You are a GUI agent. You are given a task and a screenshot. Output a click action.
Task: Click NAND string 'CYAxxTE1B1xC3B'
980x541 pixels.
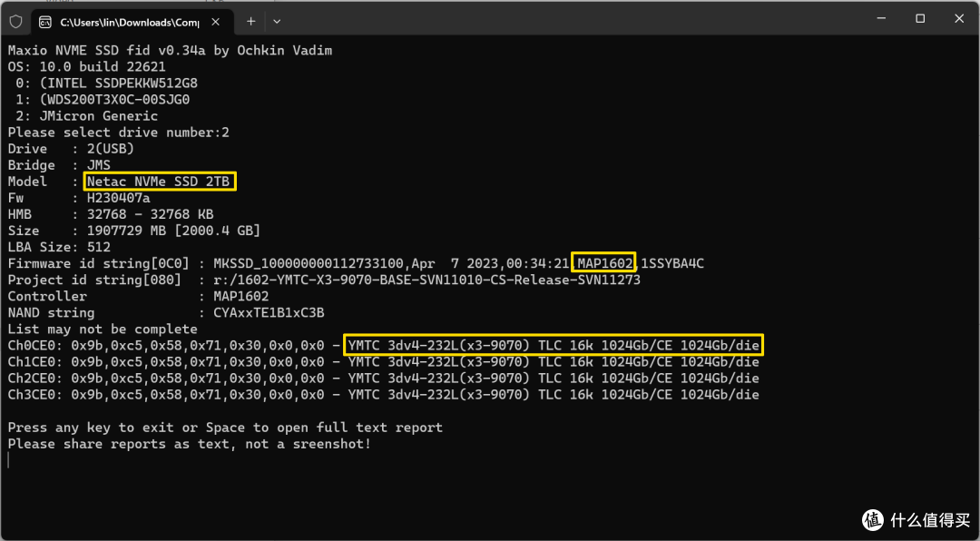coord(269,313)
